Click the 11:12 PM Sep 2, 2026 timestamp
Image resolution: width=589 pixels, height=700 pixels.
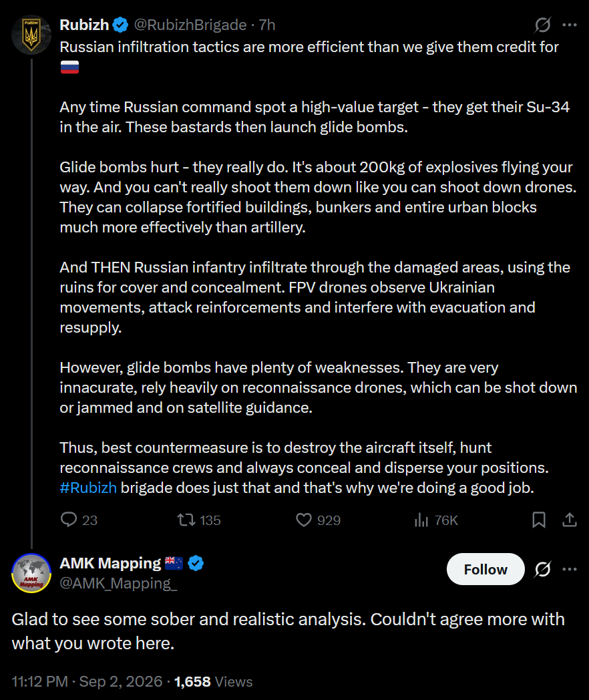tap(87, 682)
